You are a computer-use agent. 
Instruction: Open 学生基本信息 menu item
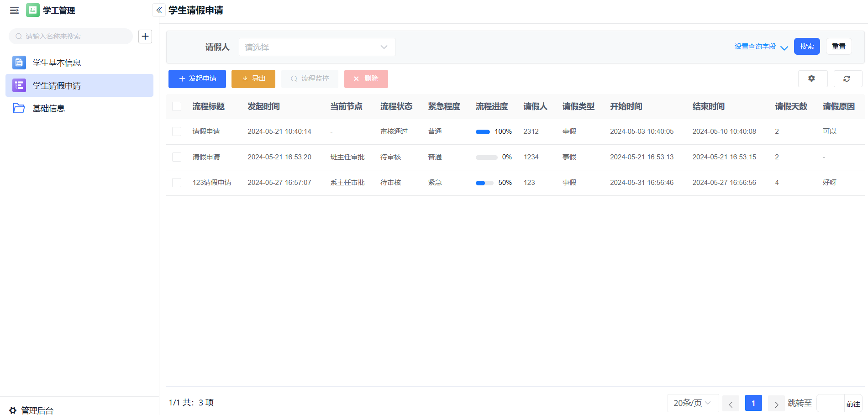click(x=79, y=63)
